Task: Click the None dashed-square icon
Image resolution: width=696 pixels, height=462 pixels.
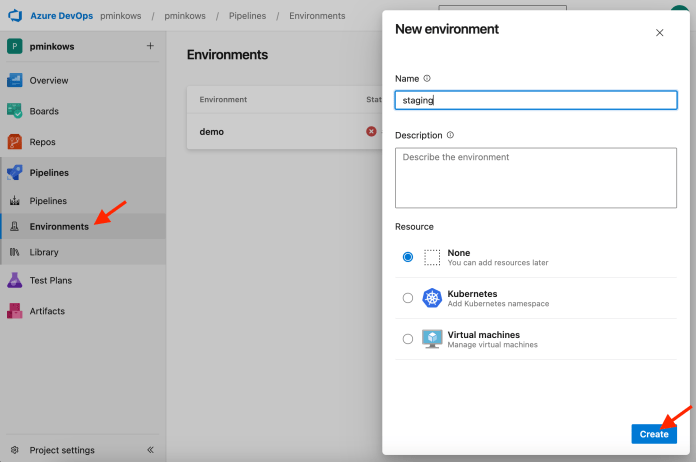Action: coord(432,257)
